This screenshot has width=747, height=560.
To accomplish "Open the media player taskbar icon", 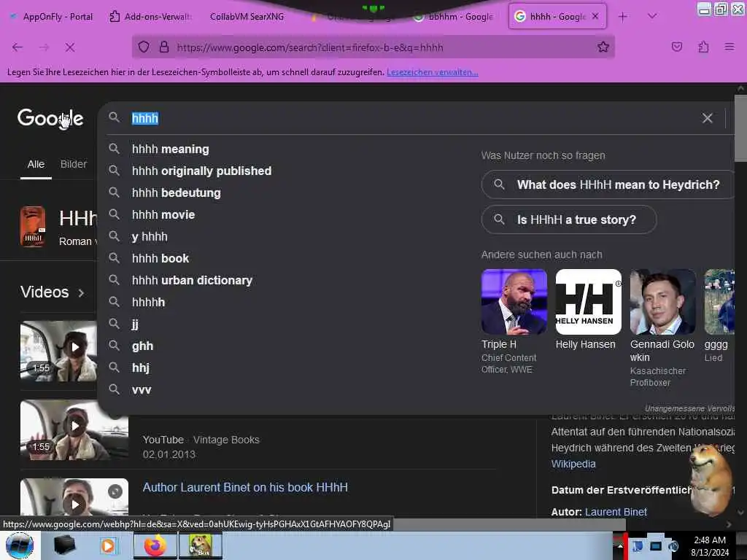I will 108,545.
